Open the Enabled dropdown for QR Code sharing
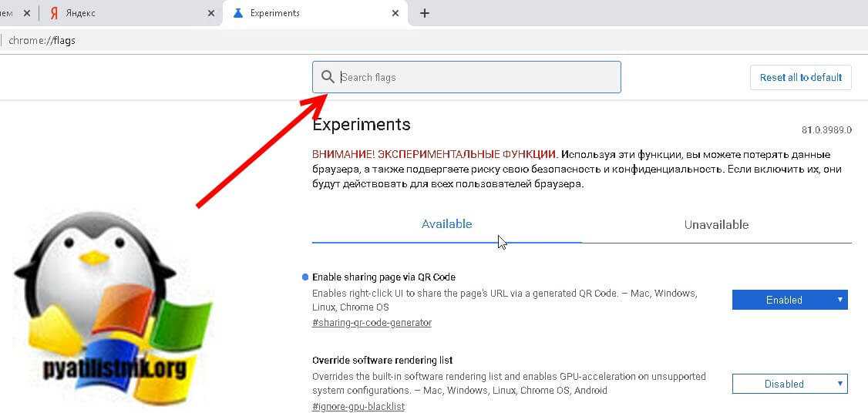Viewport: 868px width, 413px height. coord(789,300)
